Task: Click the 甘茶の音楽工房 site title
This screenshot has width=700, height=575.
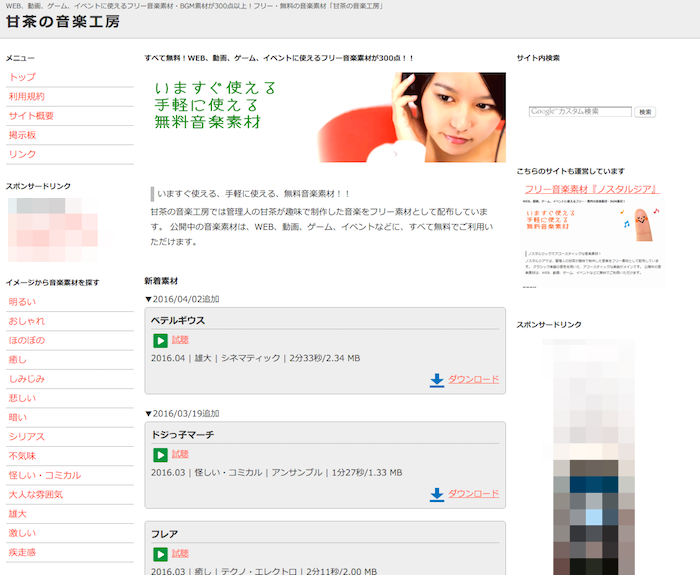Action: [x=63, y=22]
